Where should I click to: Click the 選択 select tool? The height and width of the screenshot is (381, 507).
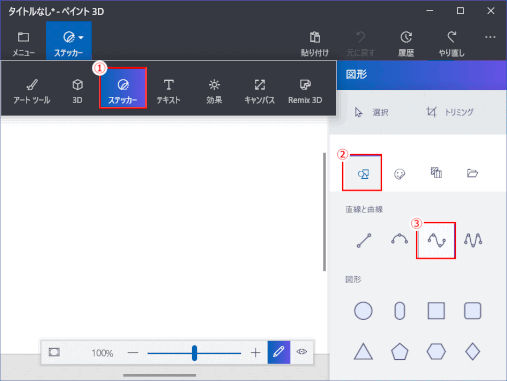(371, 112)
